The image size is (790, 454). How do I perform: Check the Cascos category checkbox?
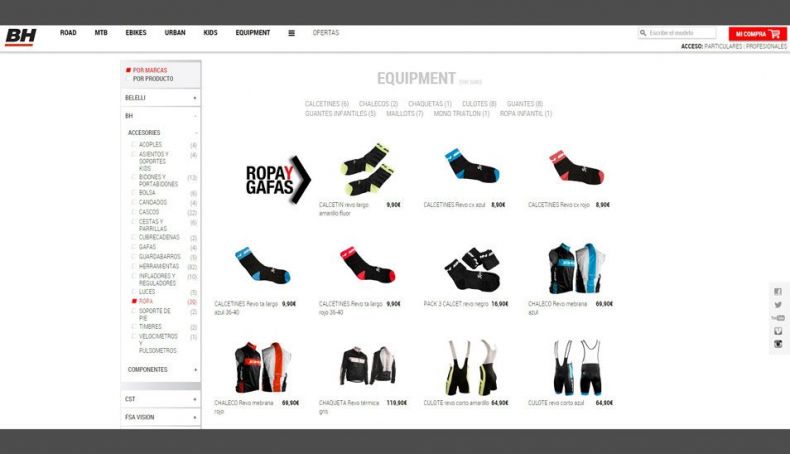tap(134, 212)
